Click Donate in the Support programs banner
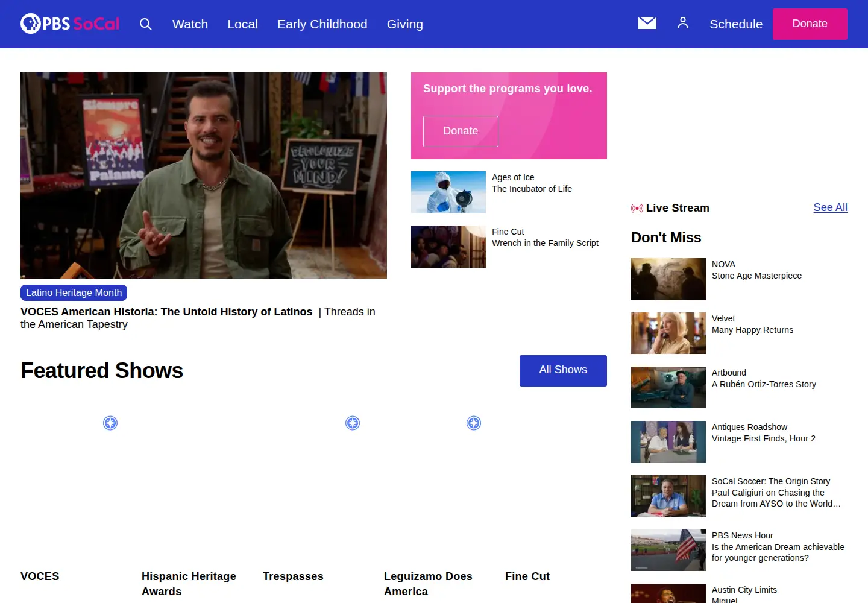The image size is (868, 603). pyautogui.click(x=461, y=131)
